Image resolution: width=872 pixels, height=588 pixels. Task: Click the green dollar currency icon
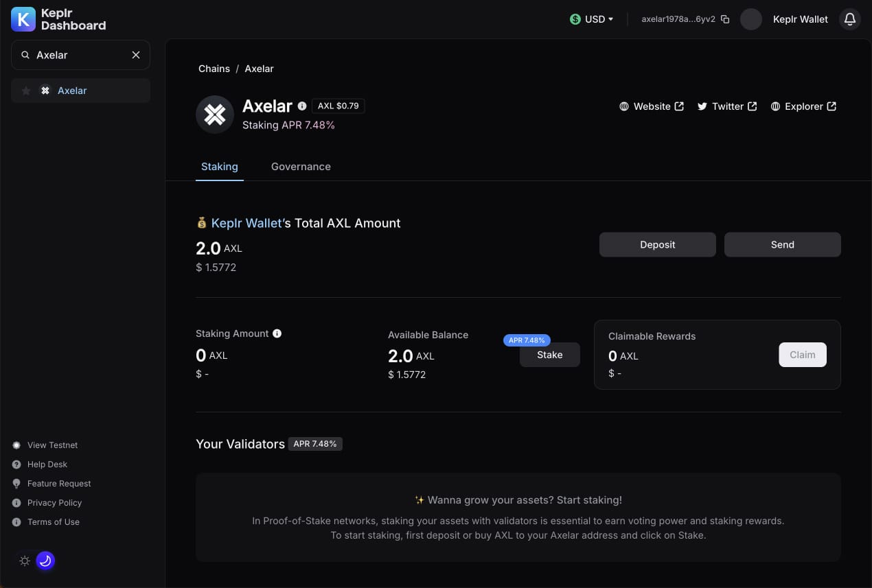coord(575,19)
